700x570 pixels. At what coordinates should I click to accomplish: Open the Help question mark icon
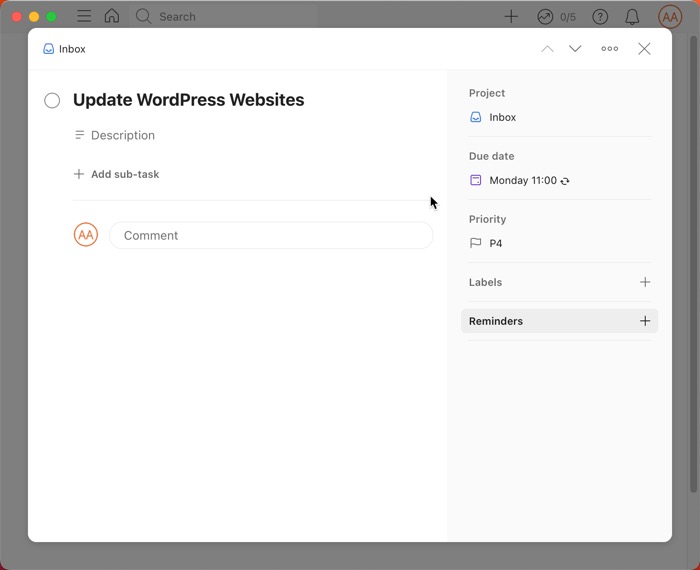tap(600, 17)
